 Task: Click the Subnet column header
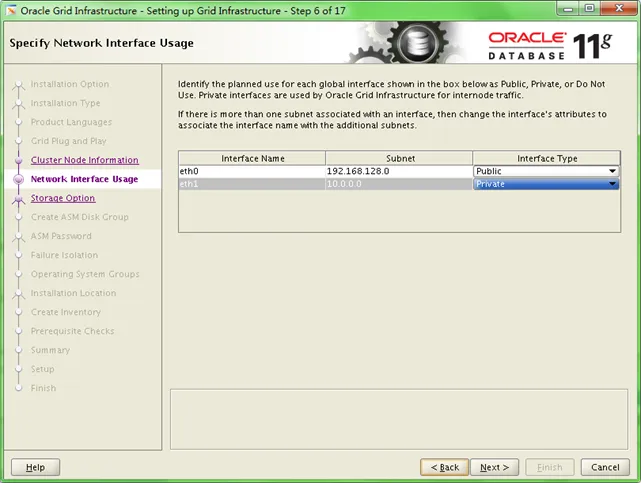[x=399, y=158]
